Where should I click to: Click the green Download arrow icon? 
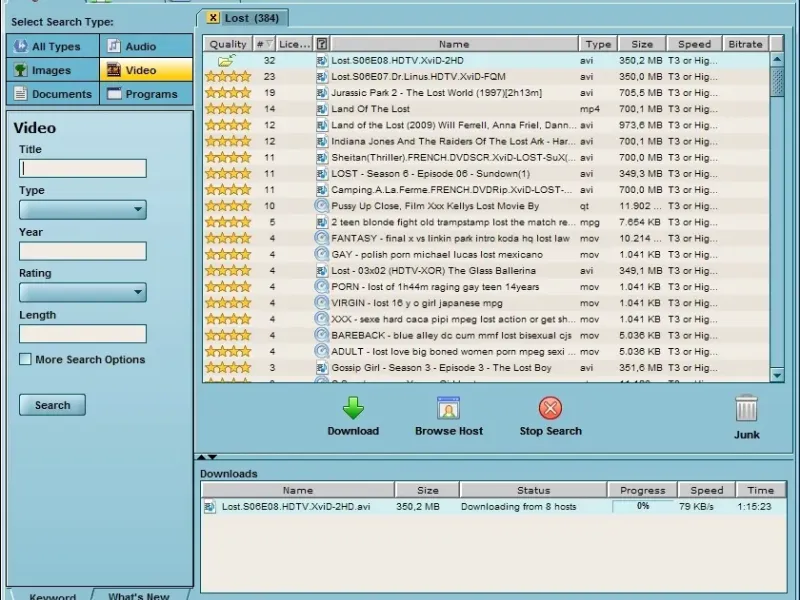click(x=353, y=408)
